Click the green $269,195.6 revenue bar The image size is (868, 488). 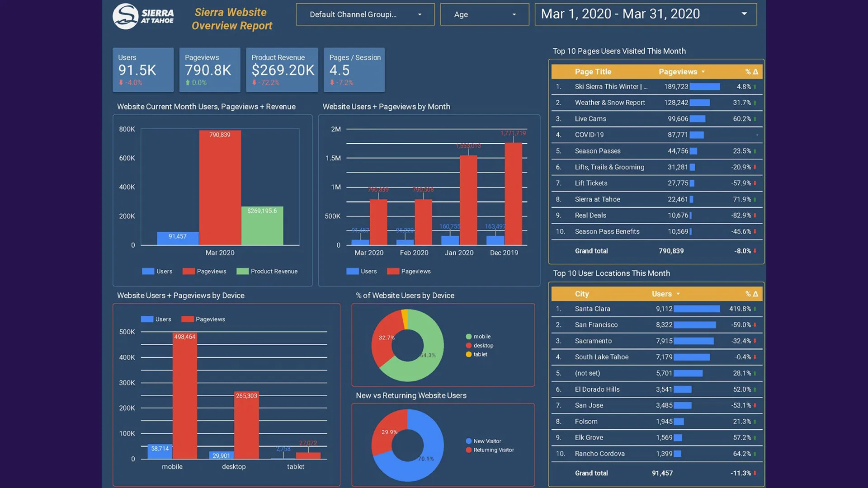[262, 226]
